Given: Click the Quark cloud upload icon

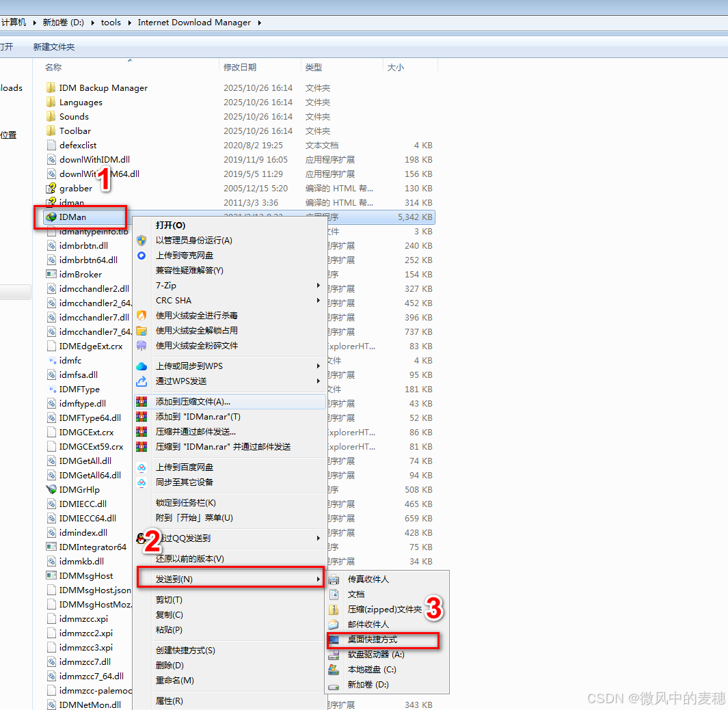Looking at the screenshot, I should click(141, 256).
